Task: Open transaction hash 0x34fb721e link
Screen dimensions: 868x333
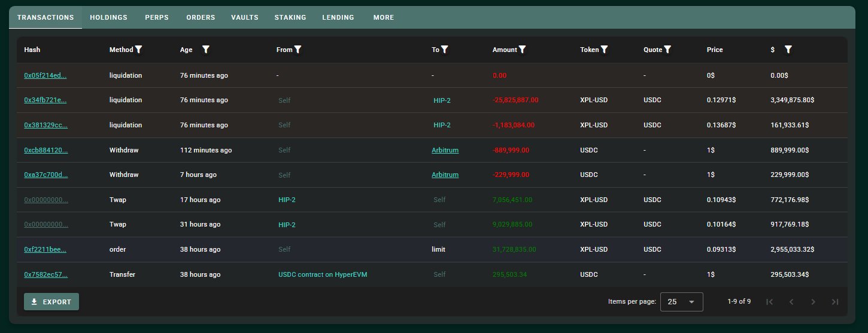Action: click(45, 100)
